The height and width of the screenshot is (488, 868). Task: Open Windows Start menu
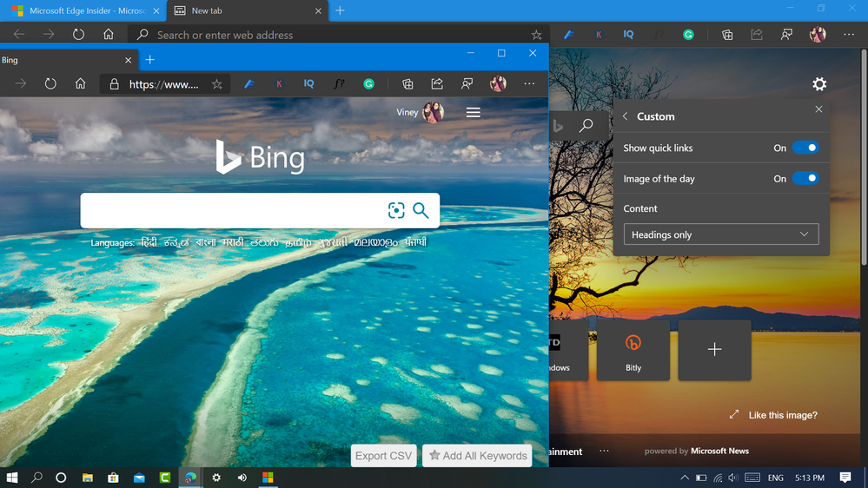point(11,478)
